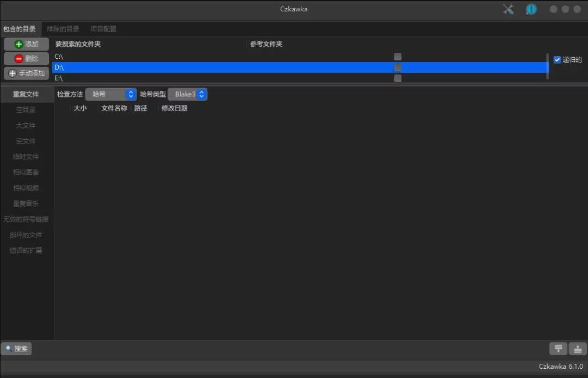
Task: Click the blue info icon in title bar
Action: click(531, 9)
